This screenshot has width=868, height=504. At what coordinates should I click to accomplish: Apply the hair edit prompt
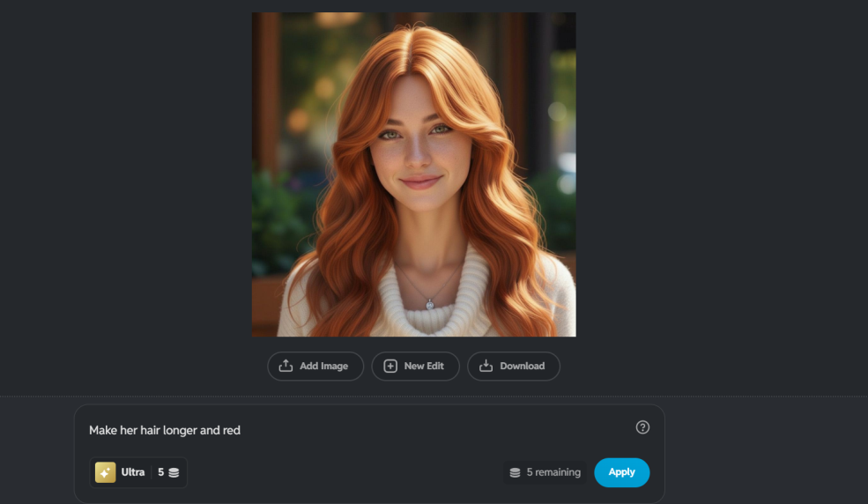(x=621, y=472)
